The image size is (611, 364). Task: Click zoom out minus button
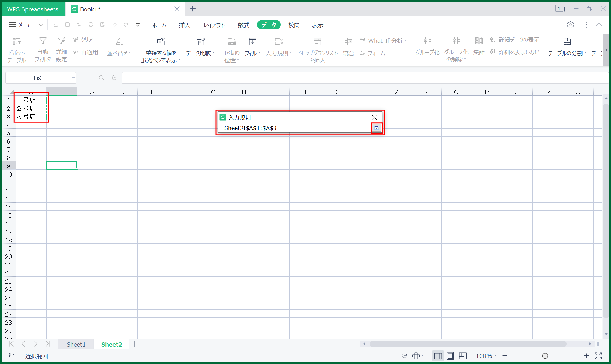[505, 356]
